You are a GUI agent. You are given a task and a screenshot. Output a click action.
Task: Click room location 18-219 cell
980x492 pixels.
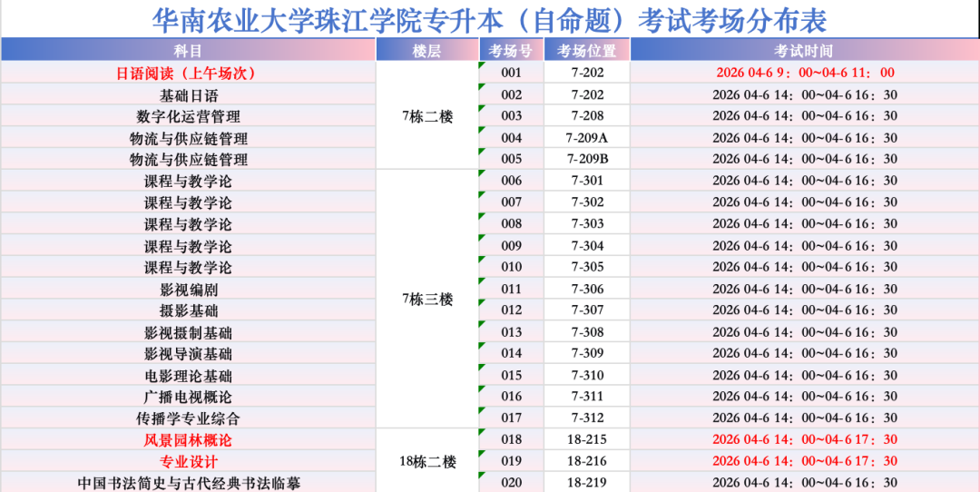[x=586, y=483]
